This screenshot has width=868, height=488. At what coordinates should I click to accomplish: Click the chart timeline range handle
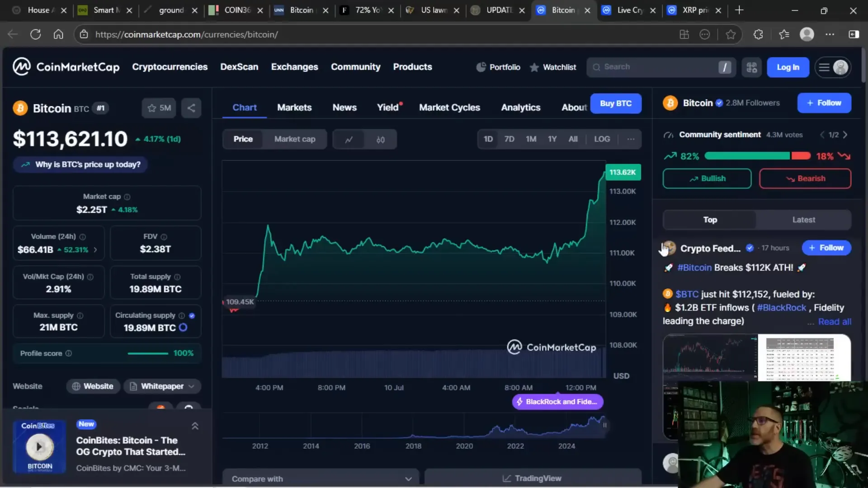[604, 425]
